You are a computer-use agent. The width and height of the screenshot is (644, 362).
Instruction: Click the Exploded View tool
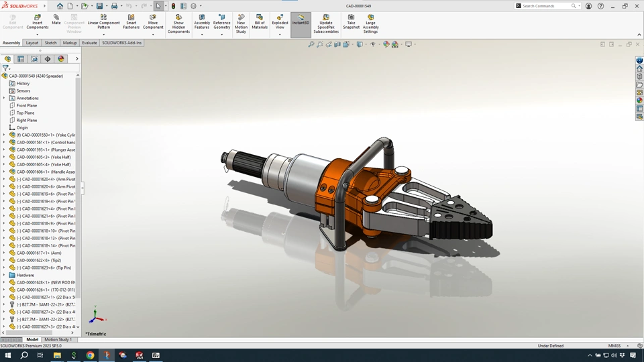(x=280, y=21)
